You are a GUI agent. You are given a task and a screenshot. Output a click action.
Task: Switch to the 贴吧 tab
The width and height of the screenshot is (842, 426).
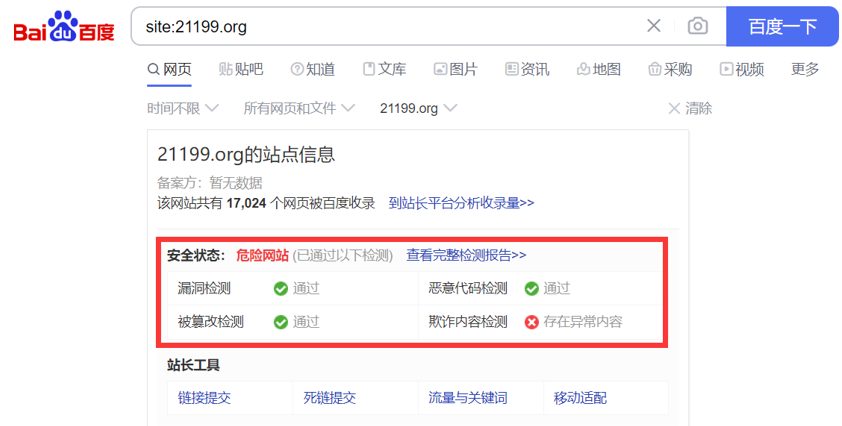[241, 69]
